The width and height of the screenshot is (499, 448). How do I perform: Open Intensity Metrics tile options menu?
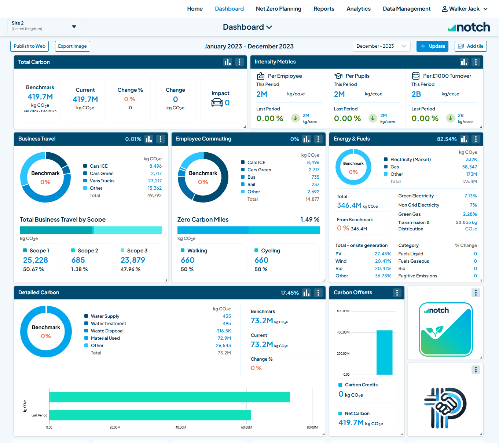tap(476, 62)
